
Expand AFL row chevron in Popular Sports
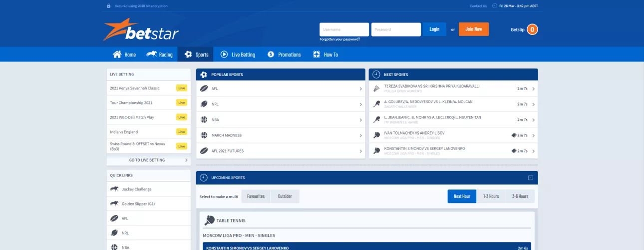(x=360, y=88)
